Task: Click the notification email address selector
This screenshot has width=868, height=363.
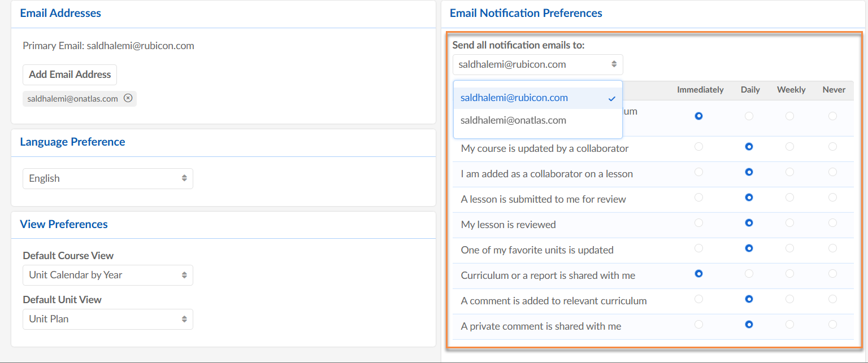Action: point(537,64)
